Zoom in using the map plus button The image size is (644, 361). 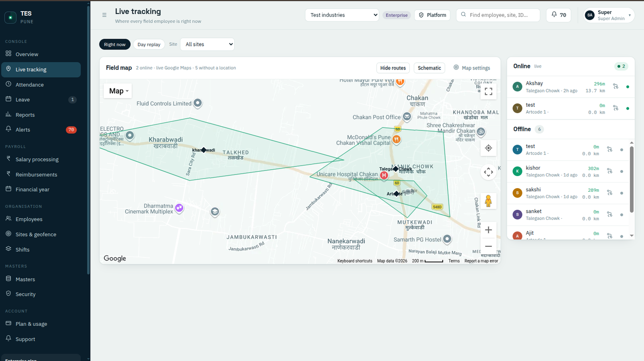click(x=488, y=230)
